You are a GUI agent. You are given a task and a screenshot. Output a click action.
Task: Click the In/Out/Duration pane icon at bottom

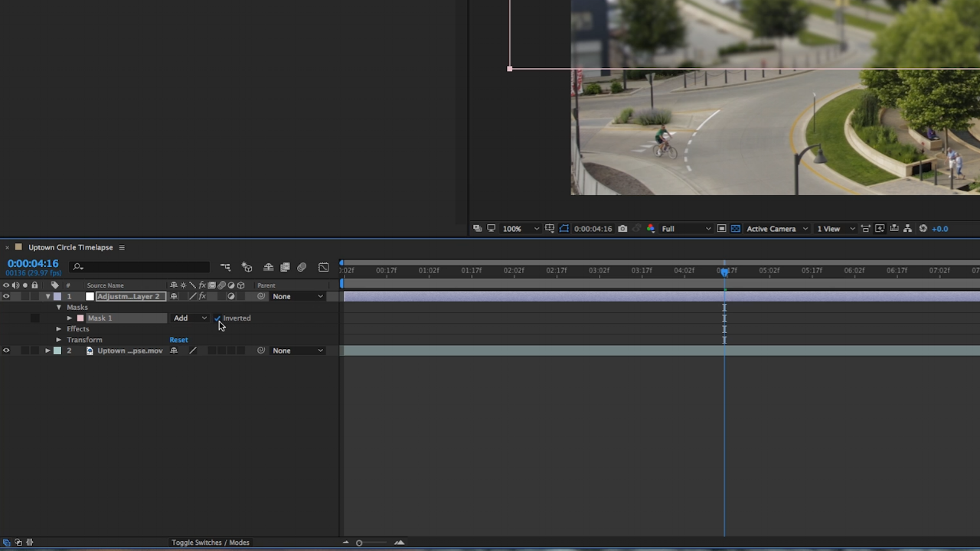30,543
